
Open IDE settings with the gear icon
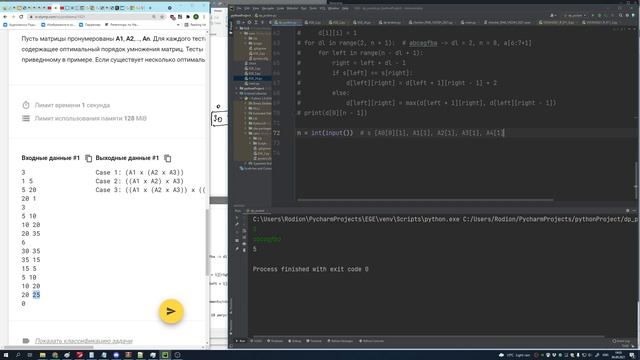tap(627, 16)
